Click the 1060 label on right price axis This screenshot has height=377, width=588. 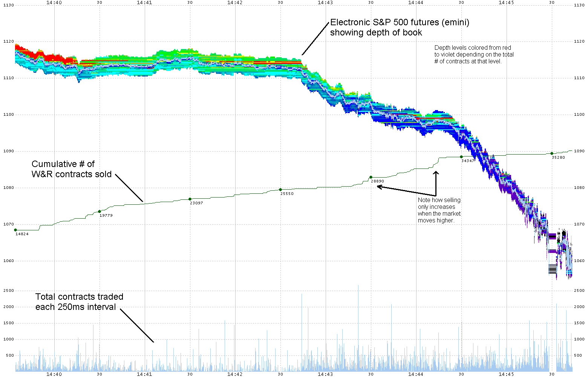579,261
